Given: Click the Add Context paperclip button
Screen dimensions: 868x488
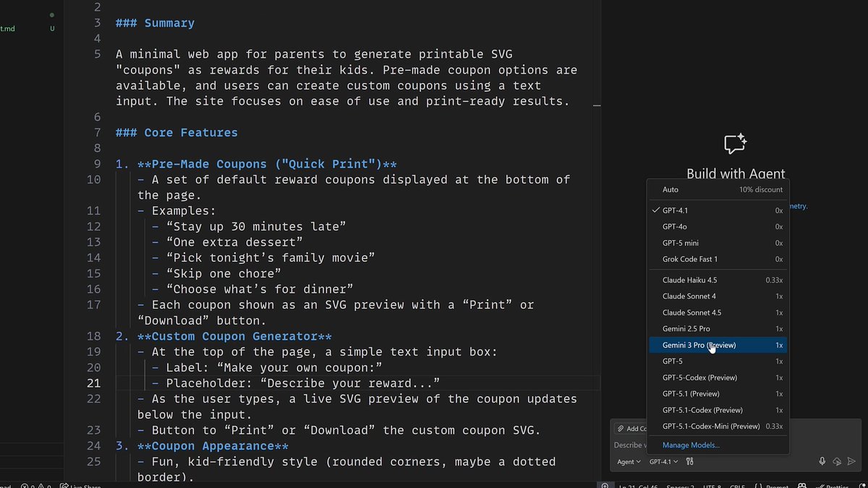Looking at the screenshot, I should click(x=631, y=429).
